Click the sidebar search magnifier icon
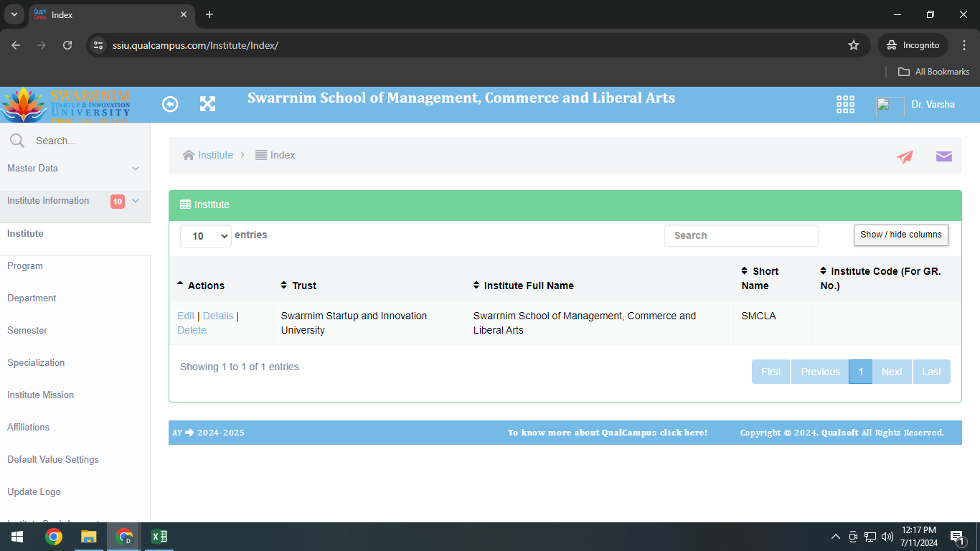The height and width of the screenshot is (551, 980). coord(17,141)
